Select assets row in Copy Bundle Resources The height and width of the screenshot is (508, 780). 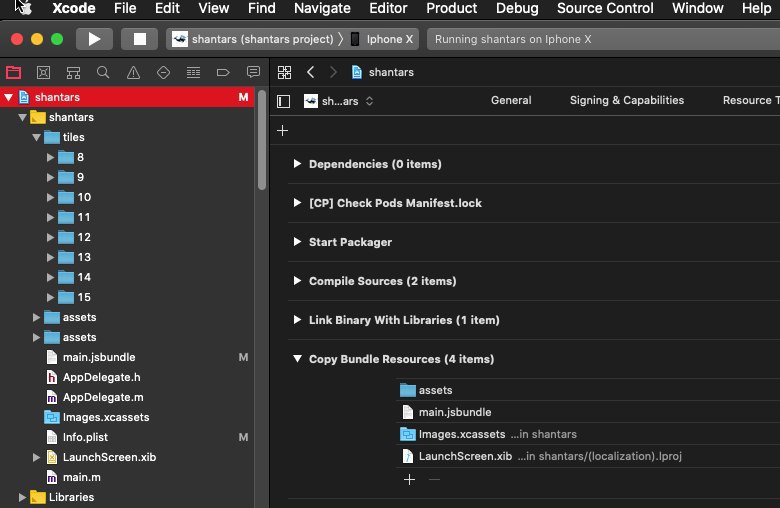[x=588, y=390]
